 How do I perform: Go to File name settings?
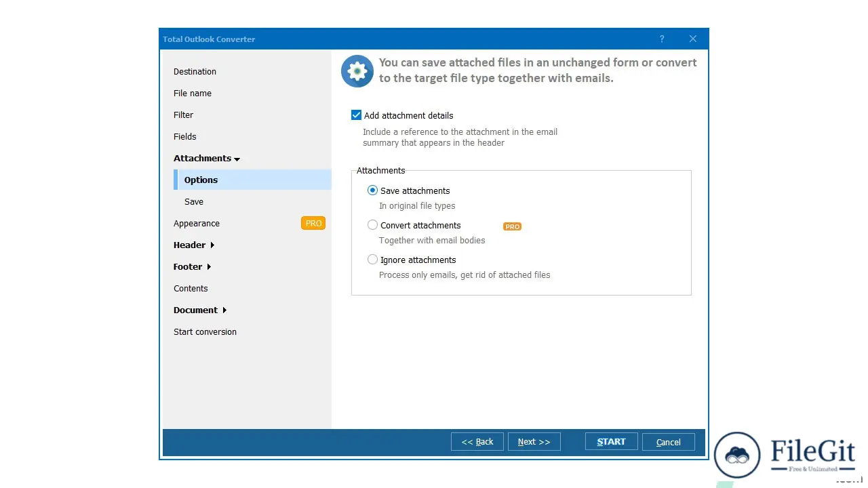[193, 93]
